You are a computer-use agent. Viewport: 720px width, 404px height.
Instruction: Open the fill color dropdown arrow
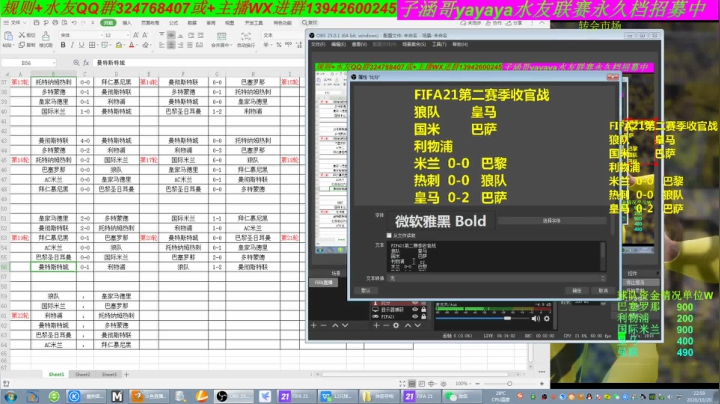(124, 45)
